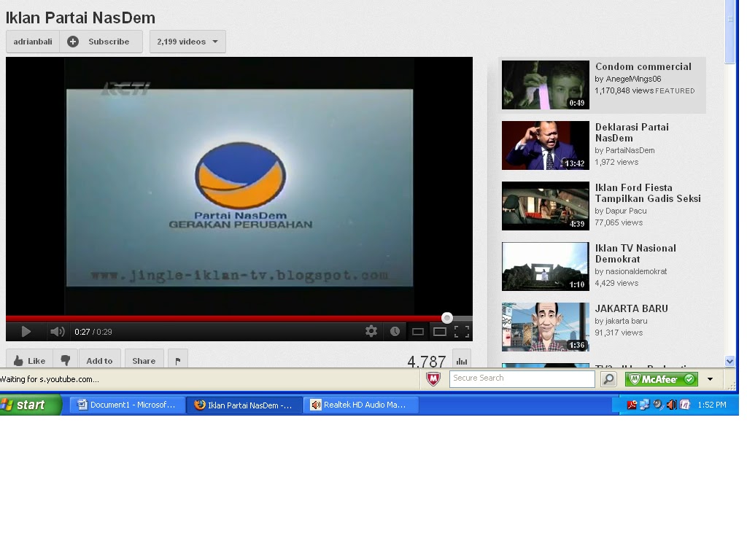The width and height of the screenshot is (747, 560).
Task: Click the video progress scrubber handle
Action: pyautogui.click(x=447, y=318)
